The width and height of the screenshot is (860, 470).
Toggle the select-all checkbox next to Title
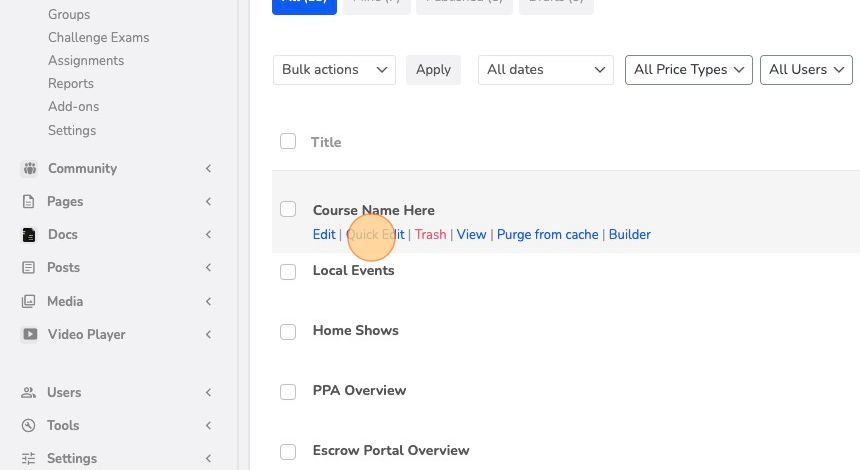[x=288, y=141]
